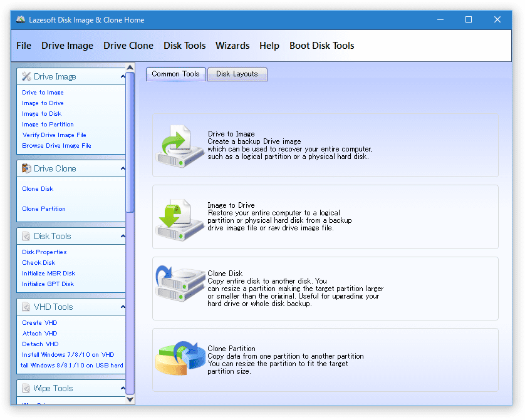Minimize the Lazesoft window
This screenshot has width=525, height=420.
click(440, 20)
